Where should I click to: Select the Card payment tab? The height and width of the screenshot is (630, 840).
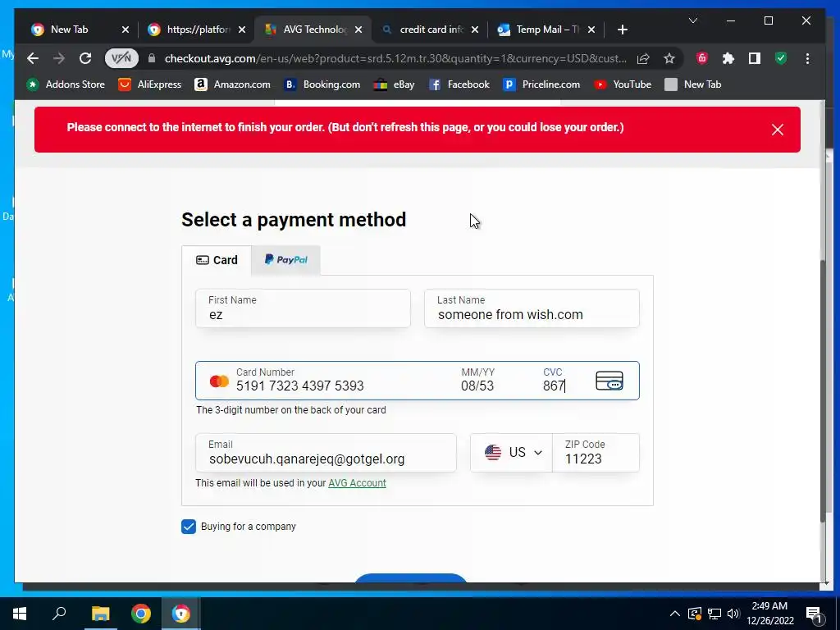click(217, 260)
